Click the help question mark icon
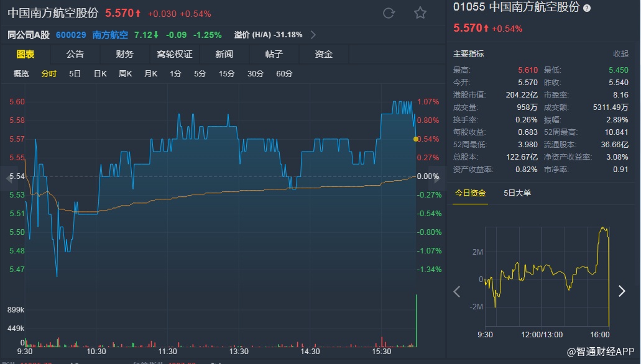 click(587, 7)
